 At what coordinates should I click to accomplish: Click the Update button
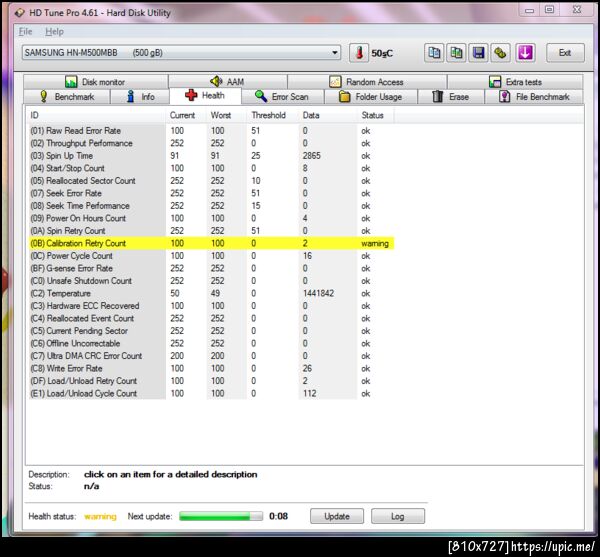point(337,516)
